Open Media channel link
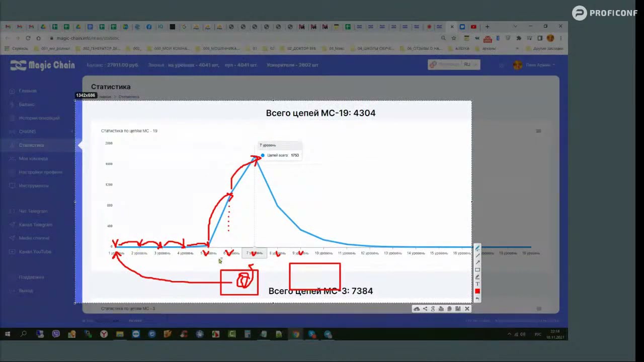The height and width of the screenshot is (362, 644). pos(34,238)
